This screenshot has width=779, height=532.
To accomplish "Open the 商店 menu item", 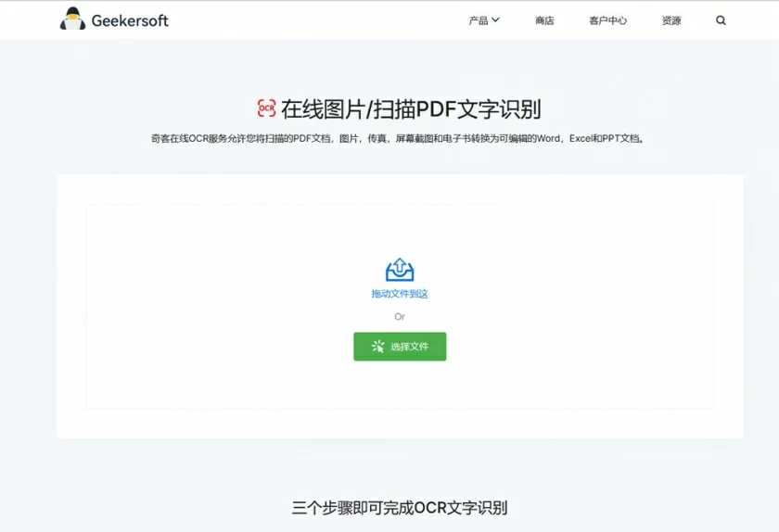I will point(544,20).
